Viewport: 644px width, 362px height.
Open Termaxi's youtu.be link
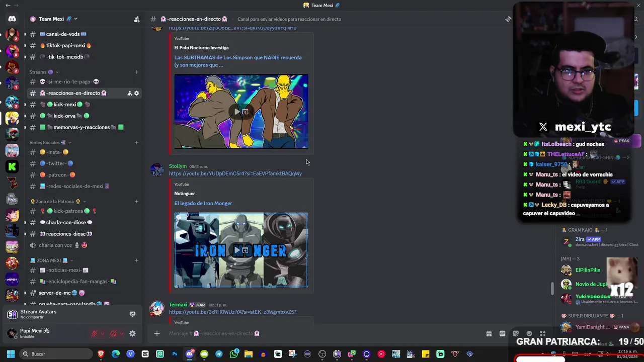(x=232, y=312)
